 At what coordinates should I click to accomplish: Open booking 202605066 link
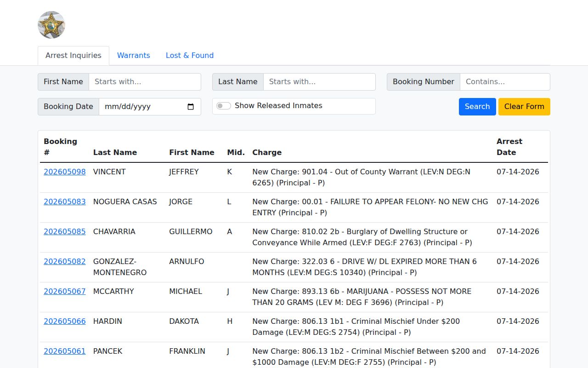pyautogui.click(x=65, y=322)
